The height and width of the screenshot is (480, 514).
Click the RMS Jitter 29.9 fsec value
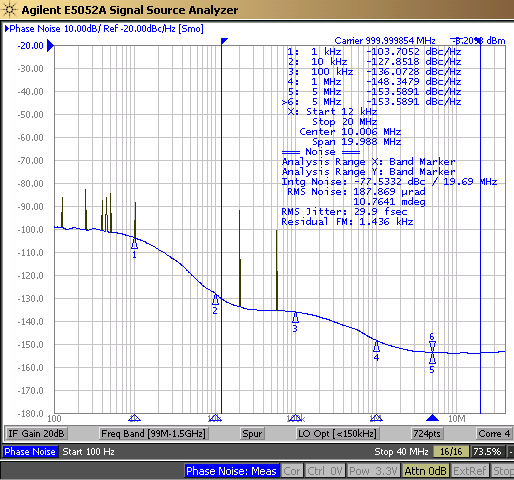coord(380,212)
